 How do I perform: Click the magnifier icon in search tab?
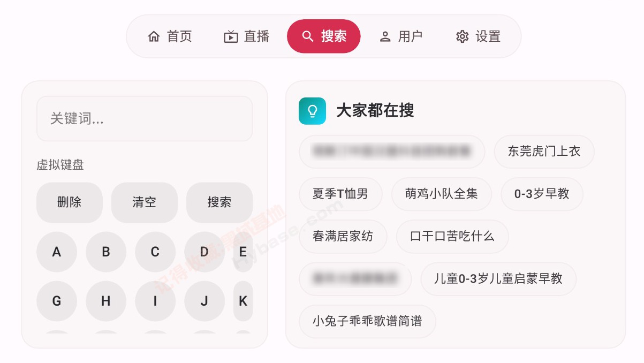pyautogui.click(x=308, y=36)
